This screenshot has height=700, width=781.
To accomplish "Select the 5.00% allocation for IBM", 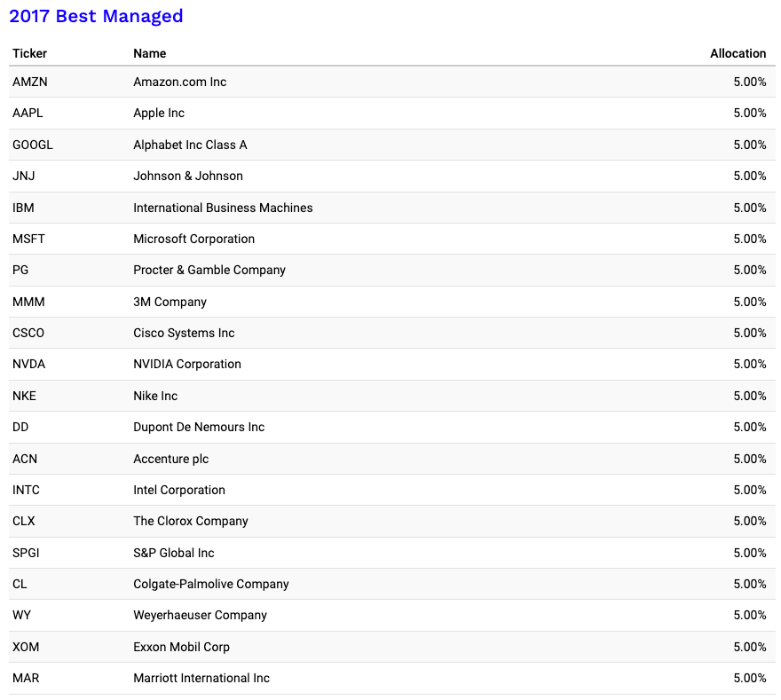I will click(750, 208).
